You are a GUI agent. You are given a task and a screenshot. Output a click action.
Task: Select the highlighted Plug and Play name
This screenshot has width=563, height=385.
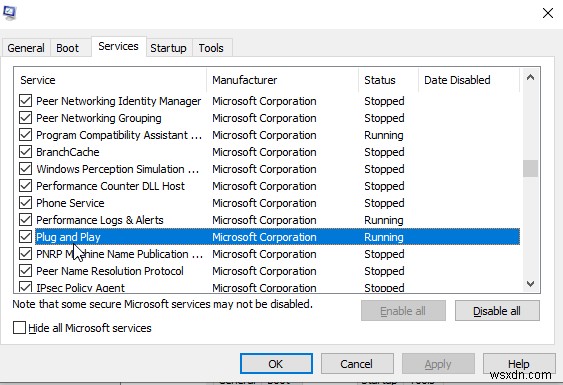coord(68,237)
